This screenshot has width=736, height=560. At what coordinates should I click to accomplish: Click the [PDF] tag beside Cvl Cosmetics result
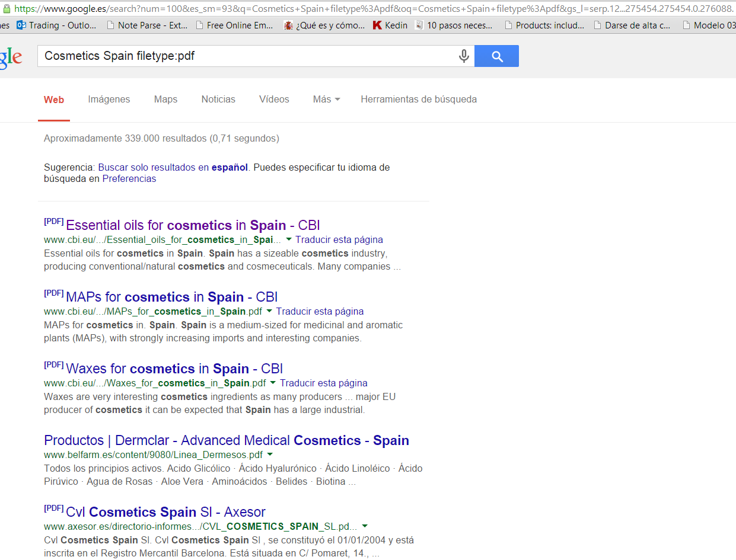pos(53,508)
